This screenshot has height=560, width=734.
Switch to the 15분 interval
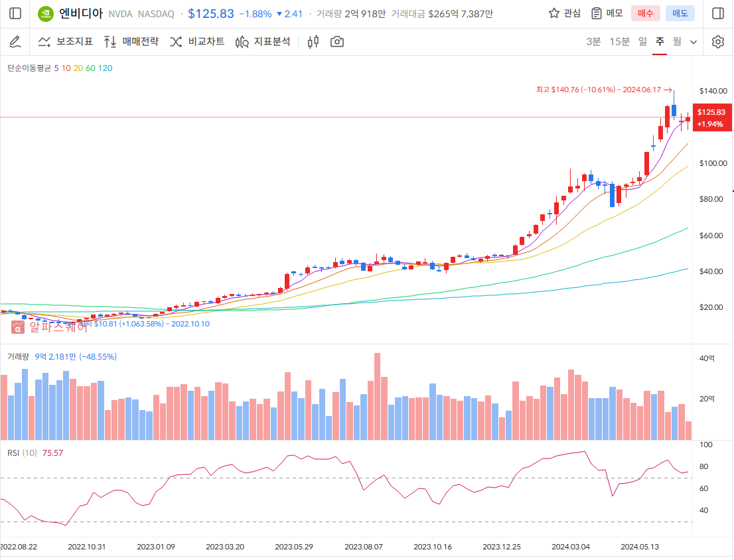point(619,42)
